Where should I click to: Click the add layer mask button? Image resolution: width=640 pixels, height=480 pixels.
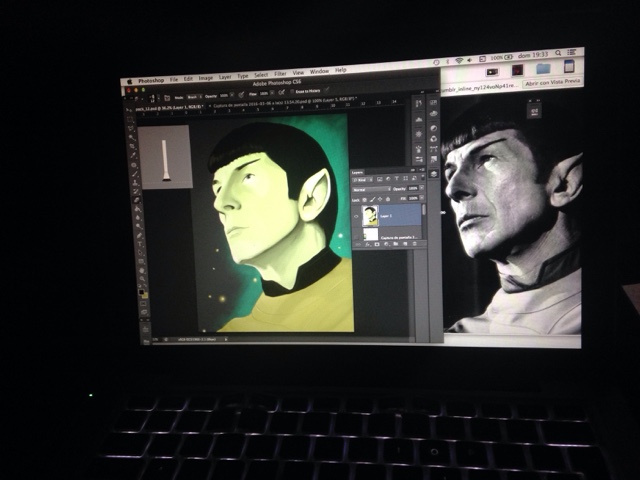tap(377, 244)
